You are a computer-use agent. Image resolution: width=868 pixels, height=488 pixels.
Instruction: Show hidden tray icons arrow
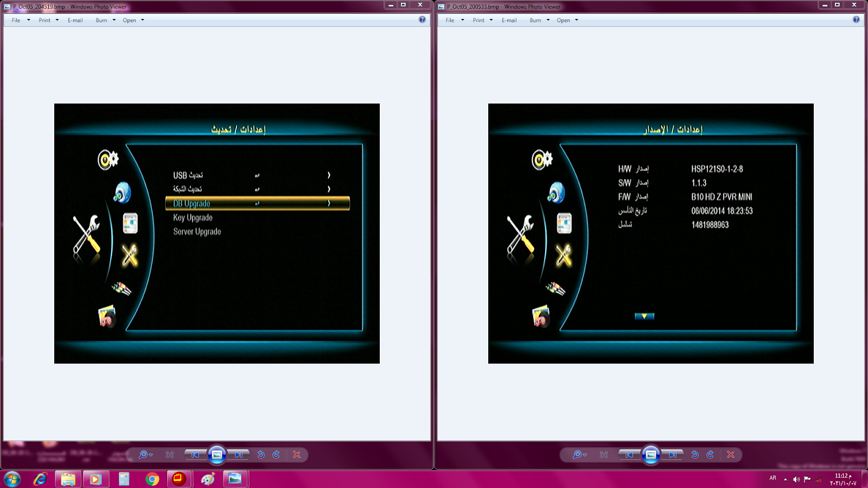click(785, 479)
